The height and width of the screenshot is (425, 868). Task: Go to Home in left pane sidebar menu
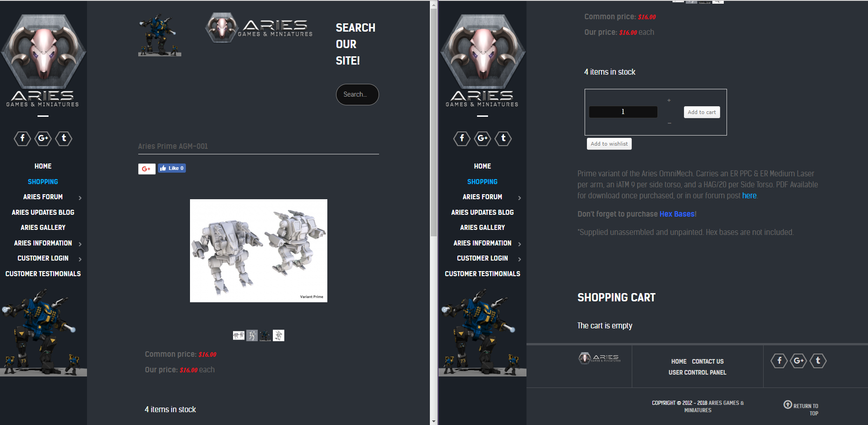pos(43,166)
